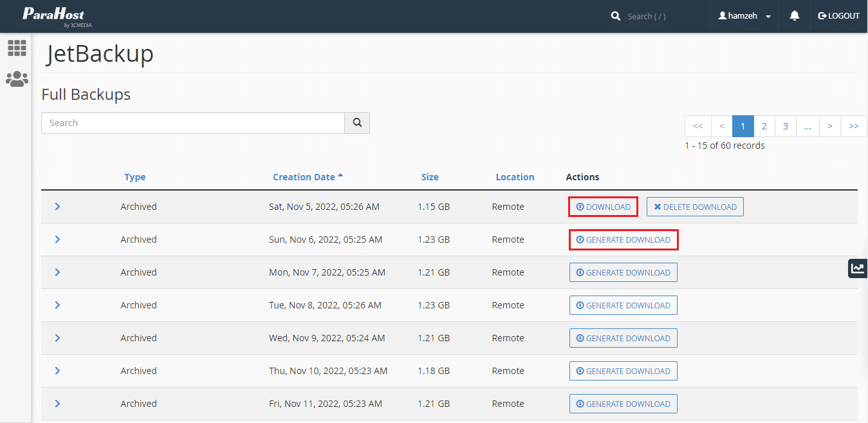
Task: Click Delete Download for Nov 5 backup
Action: 695,207
